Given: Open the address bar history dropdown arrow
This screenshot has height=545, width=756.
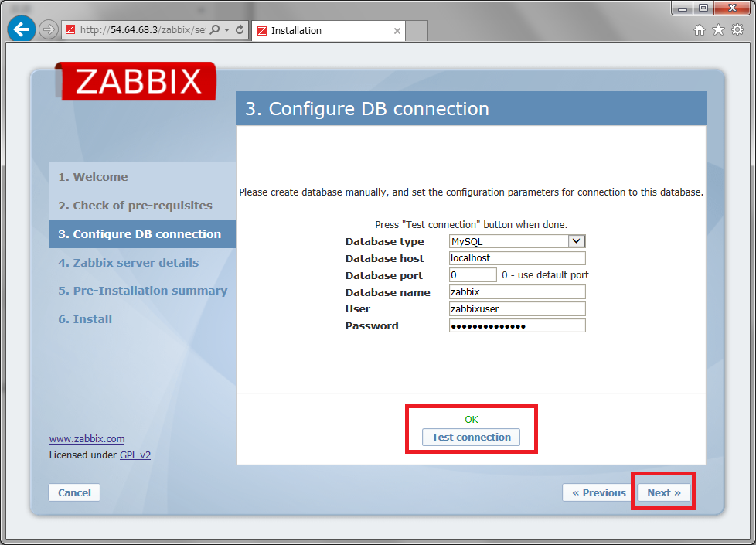Looking at the screenshot, I should pyautogui.click(x=227, y=30).
